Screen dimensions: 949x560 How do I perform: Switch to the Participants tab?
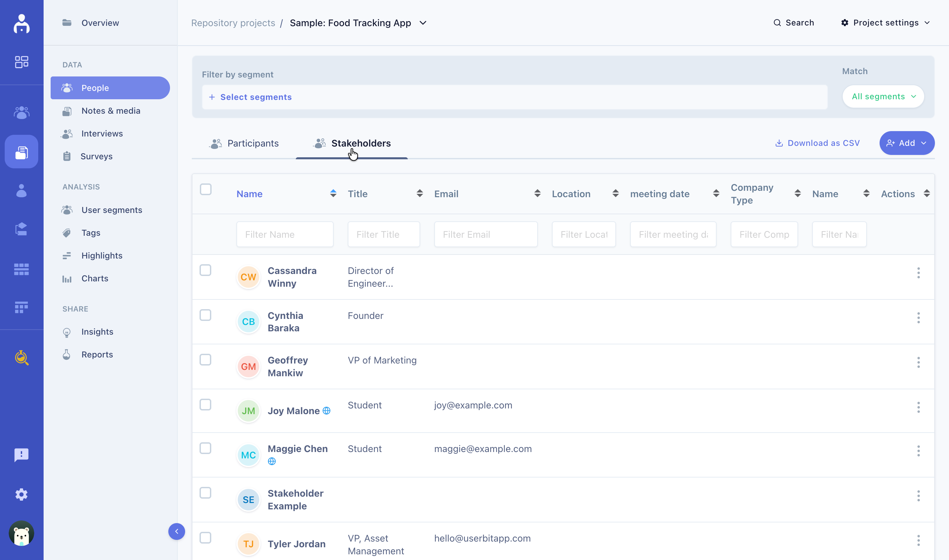(x=253, y=143)
